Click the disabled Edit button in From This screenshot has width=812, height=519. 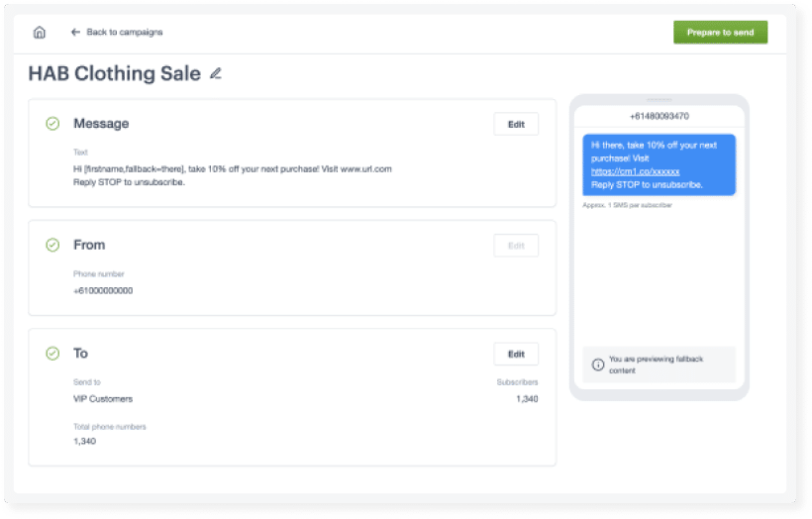coord(516,246)
